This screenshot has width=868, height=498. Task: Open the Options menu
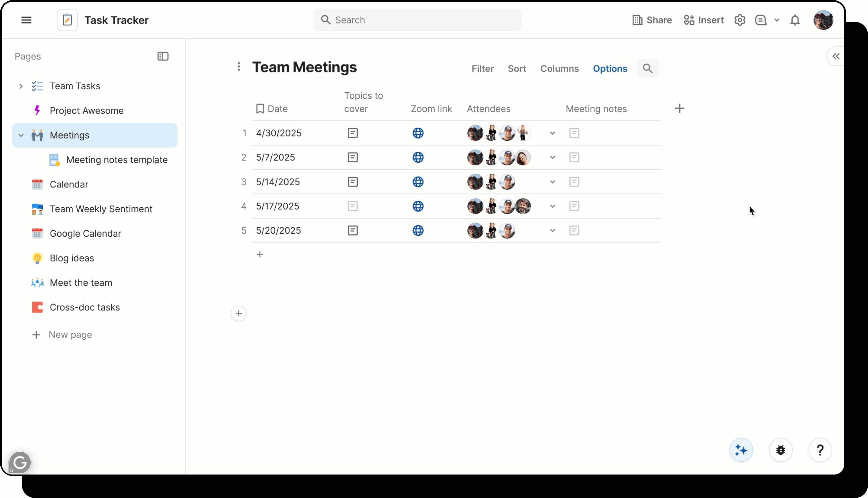[x=610, y=68]
